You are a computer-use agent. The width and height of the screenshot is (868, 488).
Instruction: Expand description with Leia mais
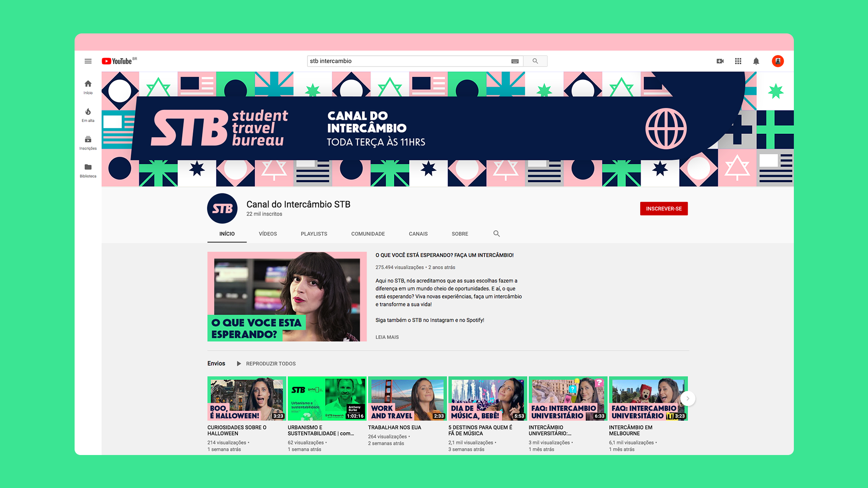(387, 337)
